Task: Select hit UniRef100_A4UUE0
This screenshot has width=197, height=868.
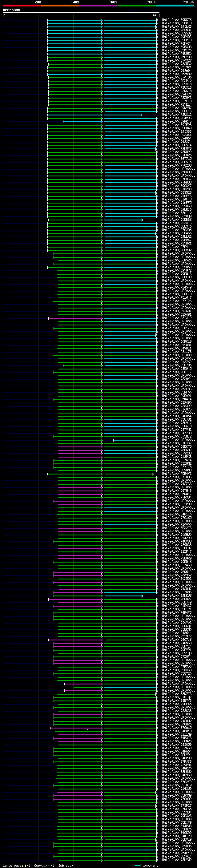Action: click(177, 54)
